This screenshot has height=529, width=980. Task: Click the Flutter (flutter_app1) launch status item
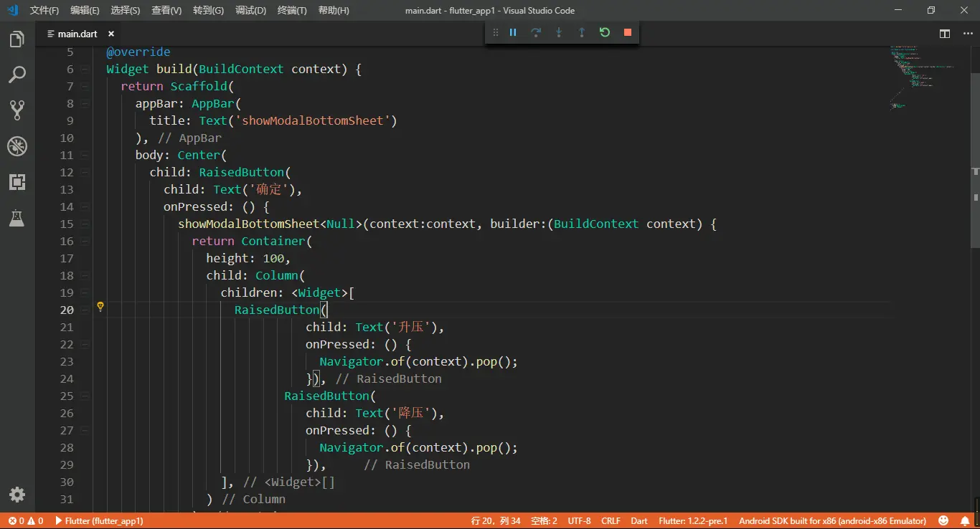tap(99, 521)
